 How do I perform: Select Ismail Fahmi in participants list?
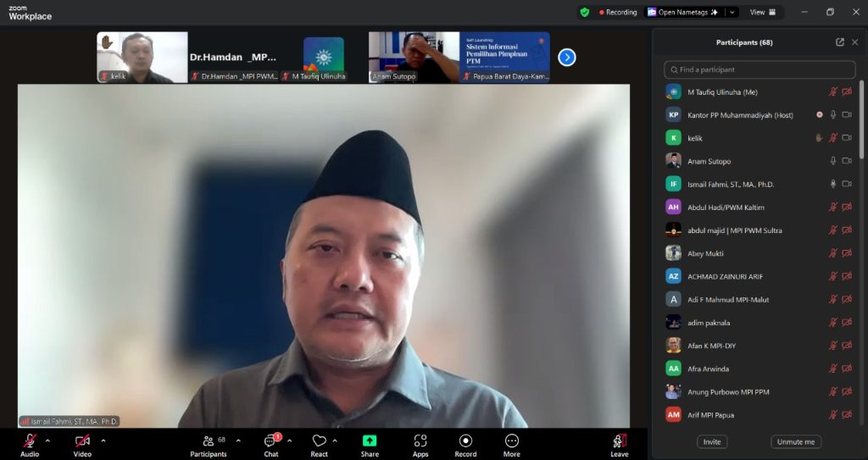[x=731, y=184]
